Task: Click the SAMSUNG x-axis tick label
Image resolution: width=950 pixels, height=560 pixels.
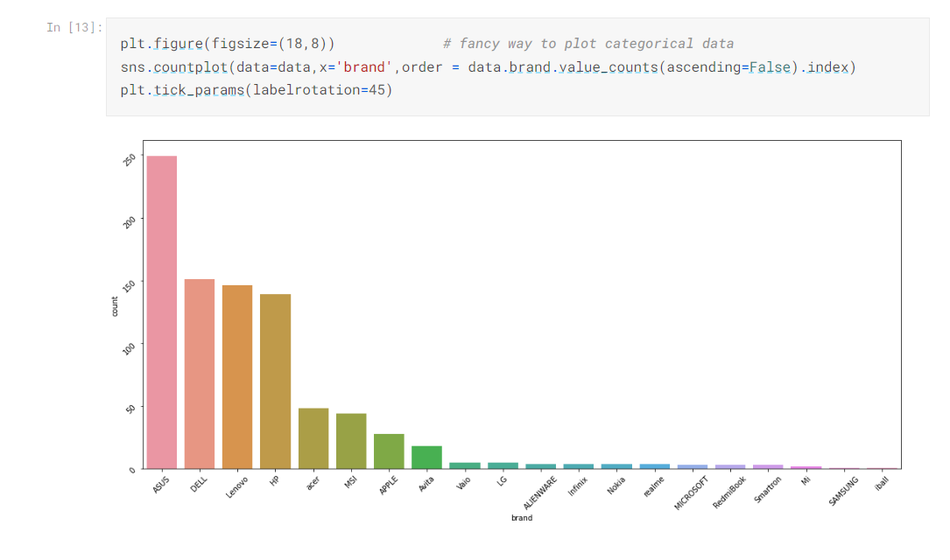Action: [843, 492]
